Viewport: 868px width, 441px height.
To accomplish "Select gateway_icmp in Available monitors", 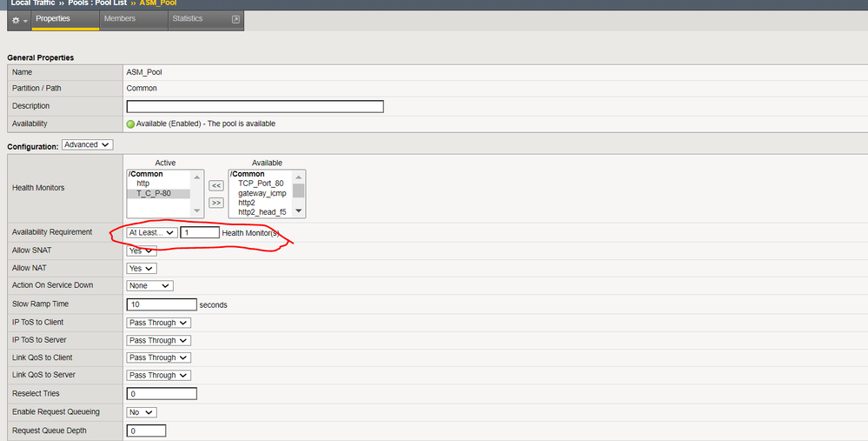I will [262, 193].
